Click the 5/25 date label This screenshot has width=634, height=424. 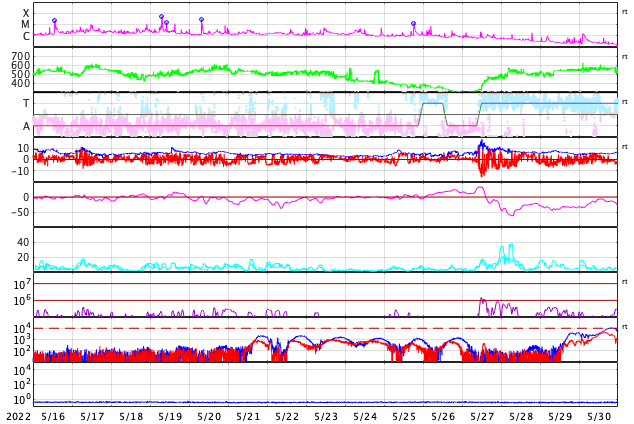click(404, 417)
